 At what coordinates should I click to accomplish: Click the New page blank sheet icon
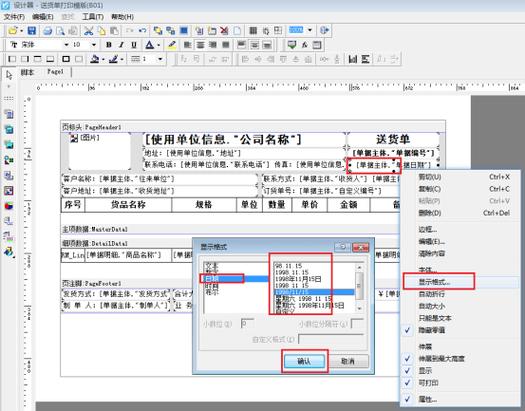[x=237, y=31]
